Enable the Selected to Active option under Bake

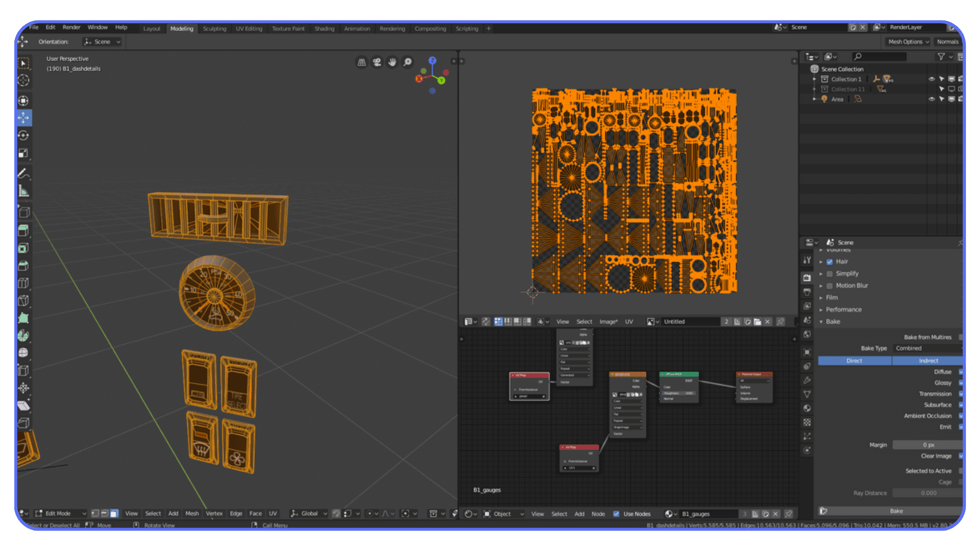(960, 471)
